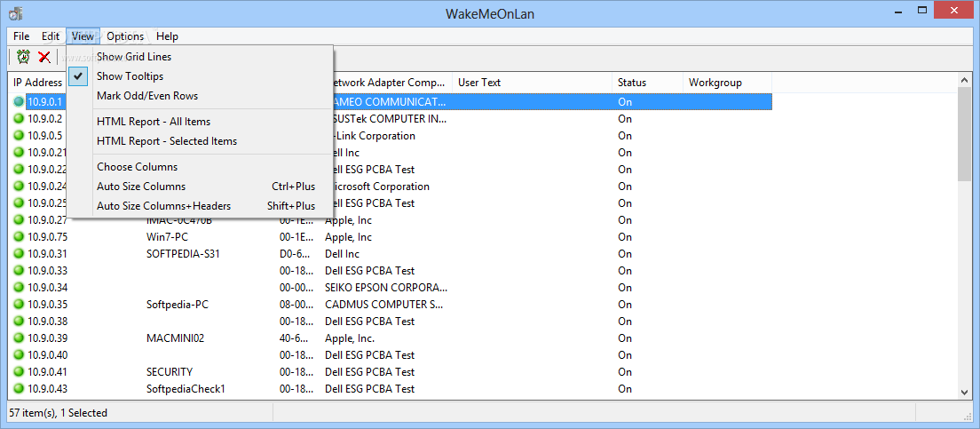Click the vertical scrollbar thumb
980x429 pixels.
click(x=965, y=133)
